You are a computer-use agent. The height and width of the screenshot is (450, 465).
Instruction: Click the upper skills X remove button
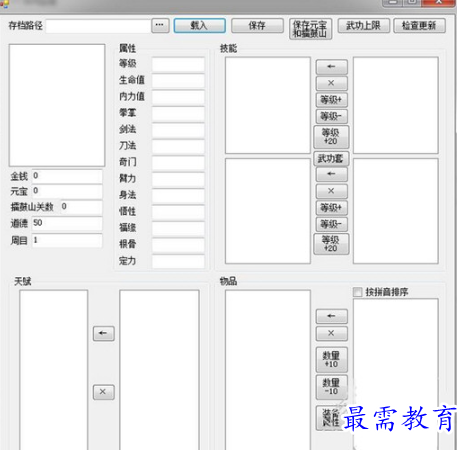pos(331,83)
